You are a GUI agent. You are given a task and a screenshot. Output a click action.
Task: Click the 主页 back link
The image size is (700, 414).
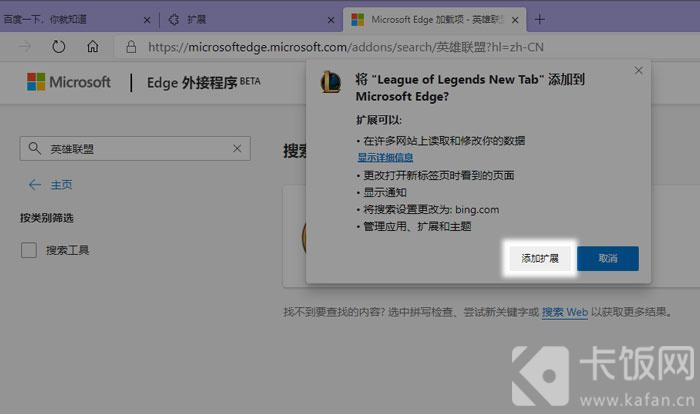(50, 184)
